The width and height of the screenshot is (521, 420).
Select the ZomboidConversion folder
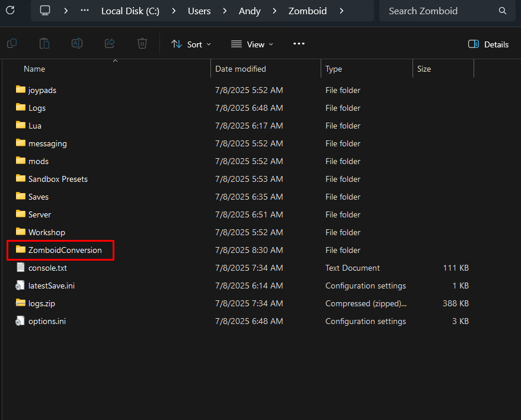(x=65, y=250)
